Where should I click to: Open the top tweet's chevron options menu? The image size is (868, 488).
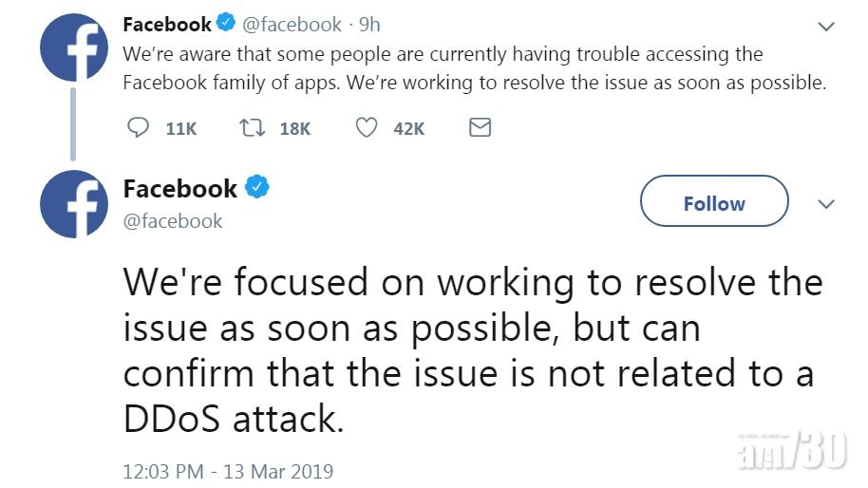tap(825, 24)
